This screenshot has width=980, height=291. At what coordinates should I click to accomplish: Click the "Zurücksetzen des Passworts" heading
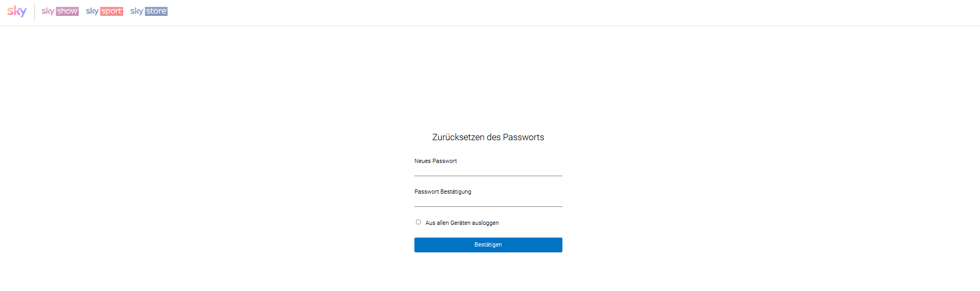point(488,137)
